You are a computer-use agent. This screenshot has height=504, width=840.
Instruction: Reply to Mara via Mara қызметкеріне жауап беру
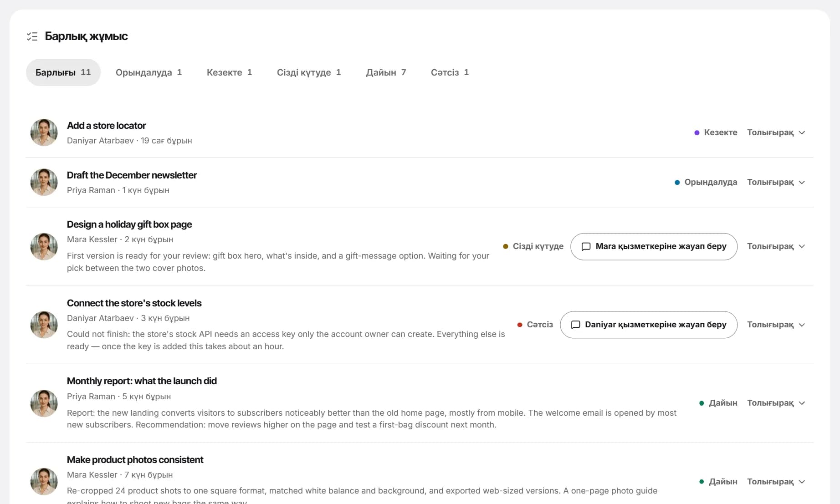[x=654, y=246]
